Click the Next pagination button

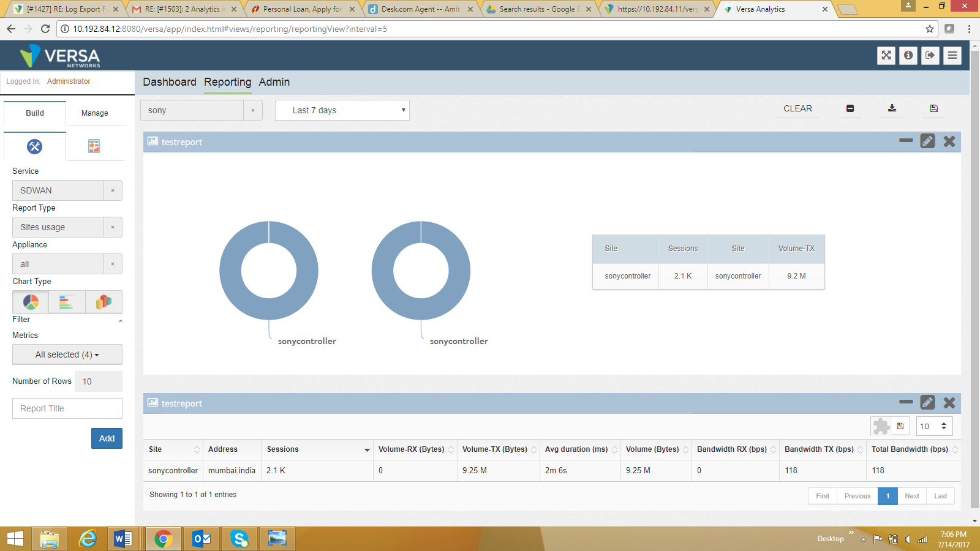pos(912,496)
